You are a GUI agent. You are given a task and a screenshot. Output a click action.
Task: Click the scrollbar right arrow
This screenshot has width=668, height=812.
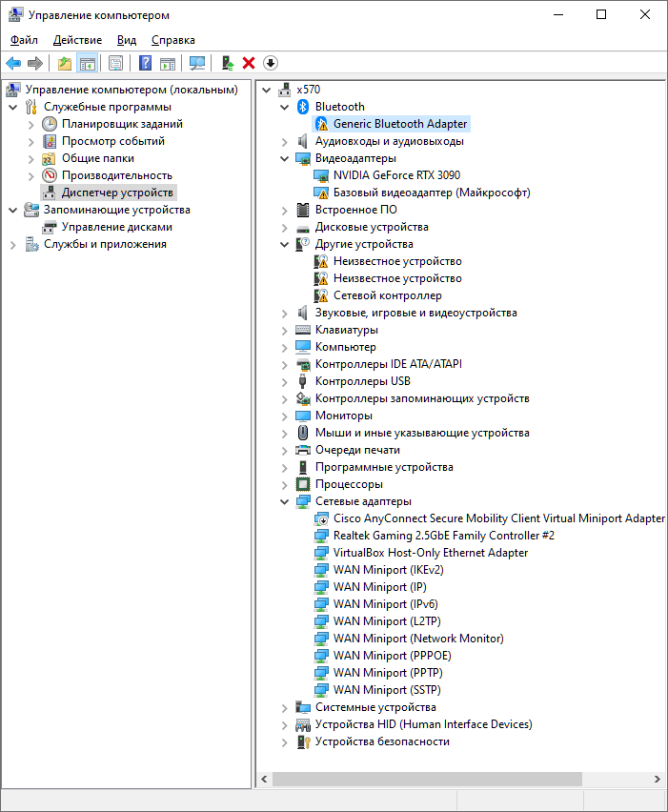point(658,779)
